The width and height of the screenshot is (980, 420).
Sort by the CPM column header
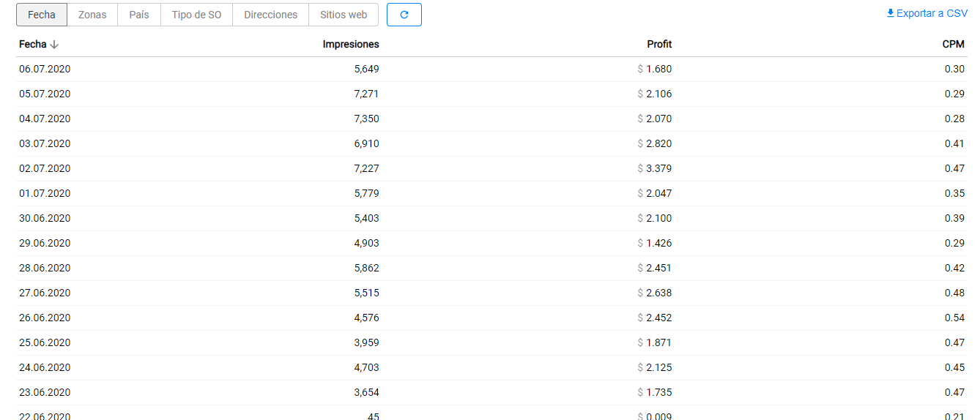coord(953,45)
